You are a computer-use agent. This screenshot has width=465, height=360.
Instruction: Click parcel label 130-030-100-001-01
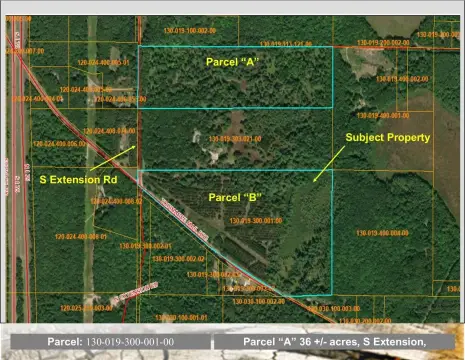tap(181, 318)
